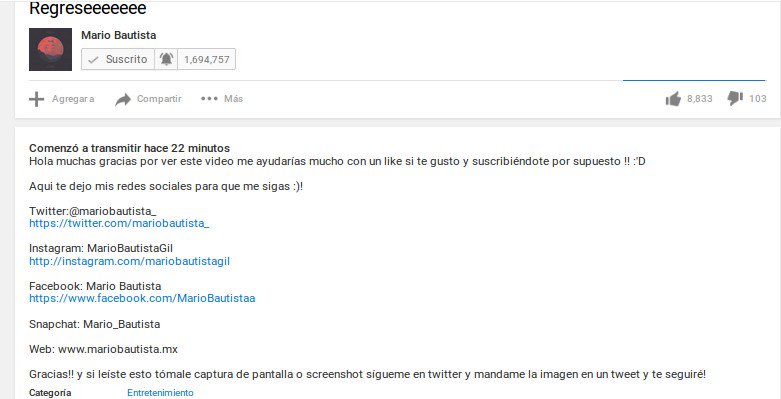Click the Facebook: Mario Bautista text line

coord(95,286)
